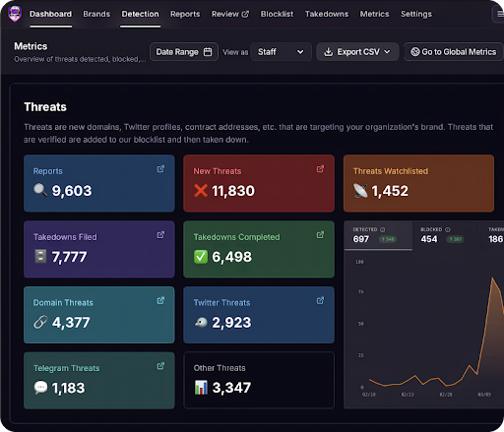The width and height of the screenshot is (504, 432).
Task: Click the info icon next to Blocked
Action: click(x=448, y=229)
